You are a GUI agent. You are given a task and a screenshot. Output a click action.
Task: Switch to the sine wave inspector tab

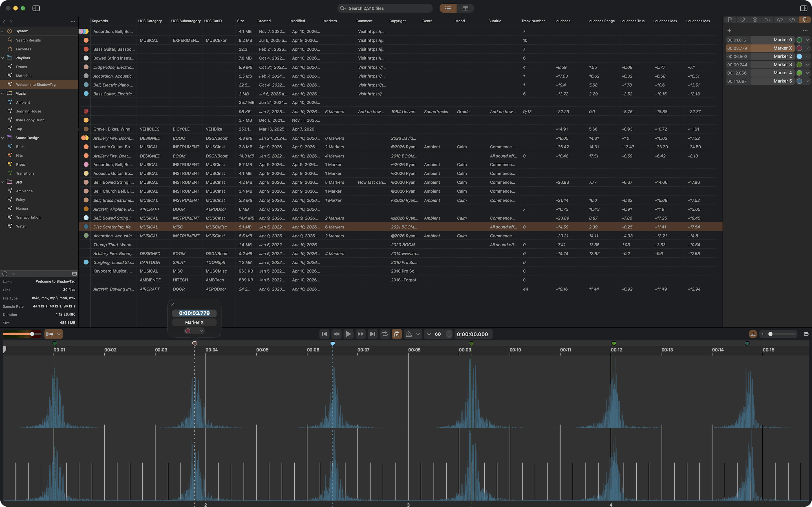[767, 20]
